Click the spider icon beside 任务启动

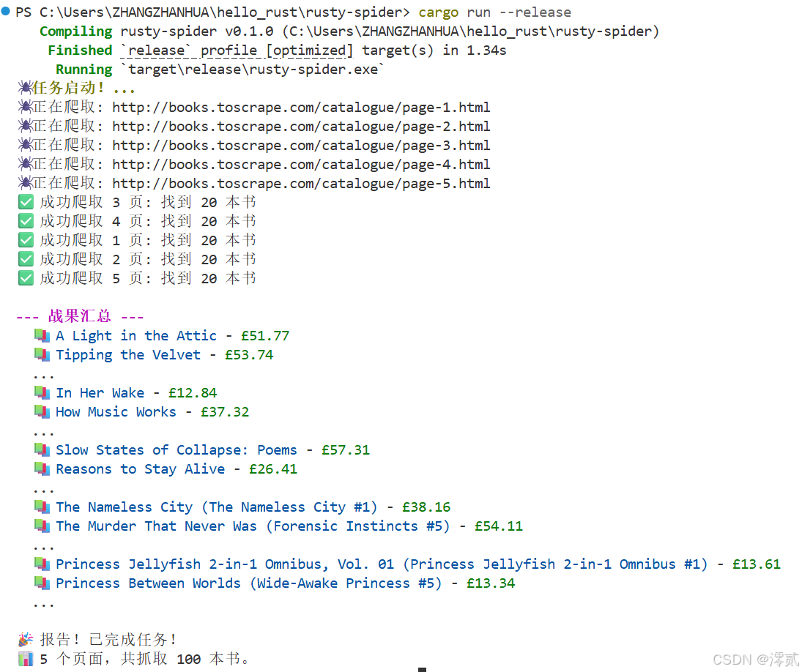point(25,87)
